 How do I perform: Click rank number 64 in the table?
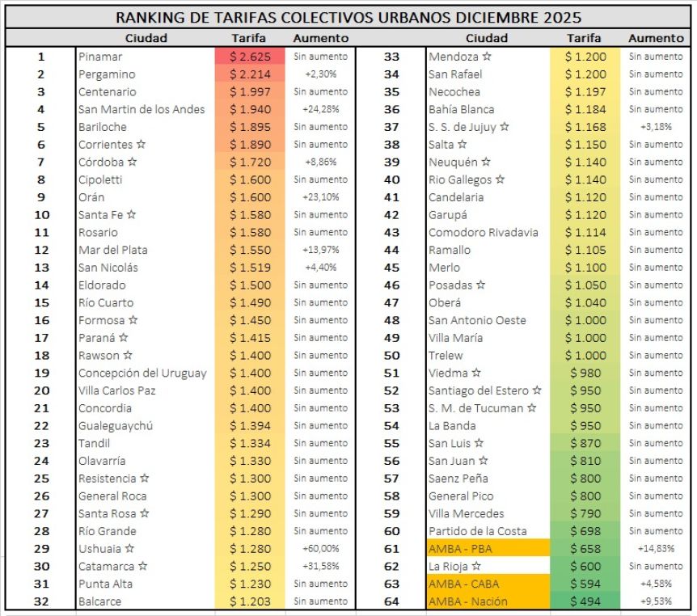[391, 601]
